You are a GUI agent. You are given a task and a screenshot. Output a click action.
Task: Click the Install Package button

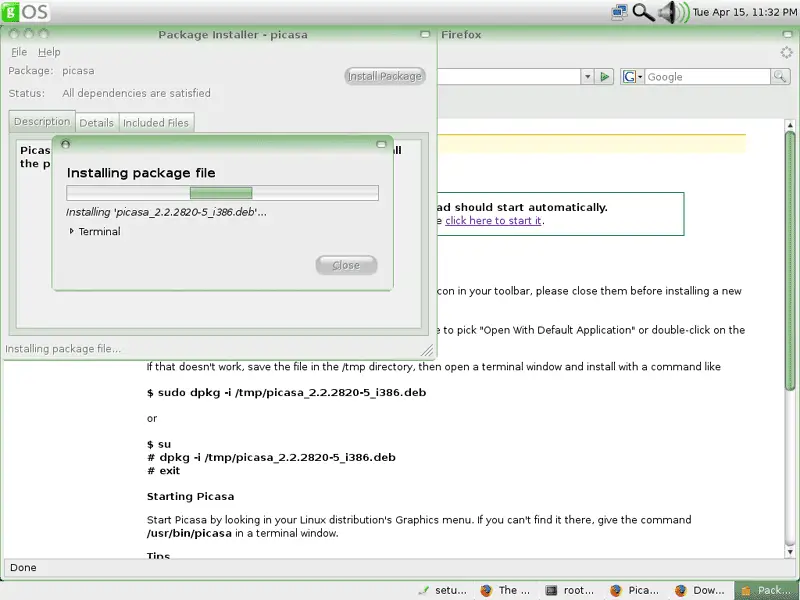point(385,76)
